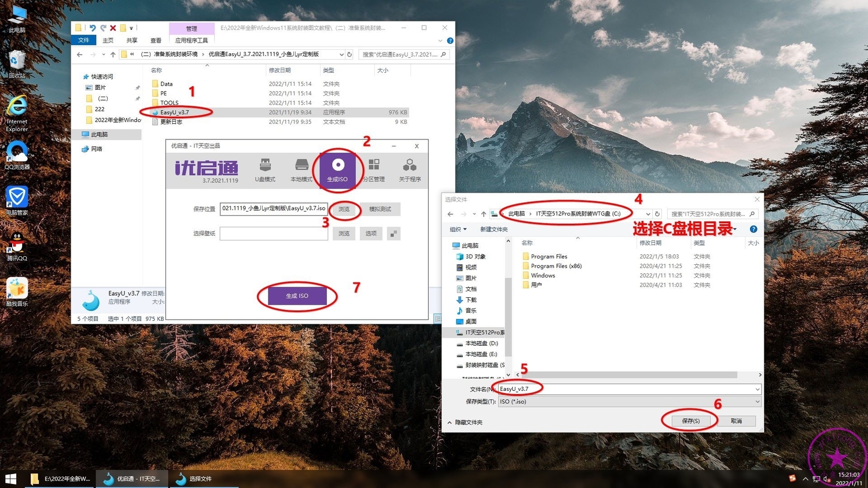Go back in the save dialog
The width and height of the screenshot is (868, 488).
coord(450,214)
